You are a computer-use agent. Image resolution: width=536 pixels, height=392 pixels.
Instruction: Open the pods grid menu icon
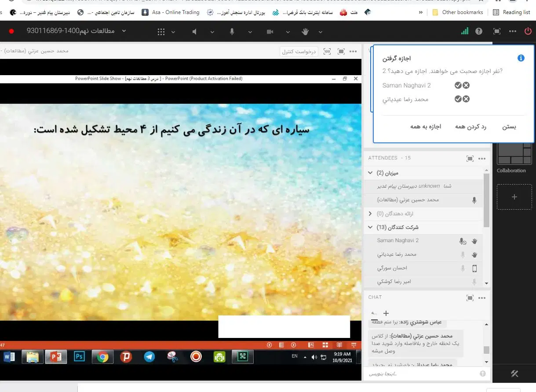pos(161,32)
